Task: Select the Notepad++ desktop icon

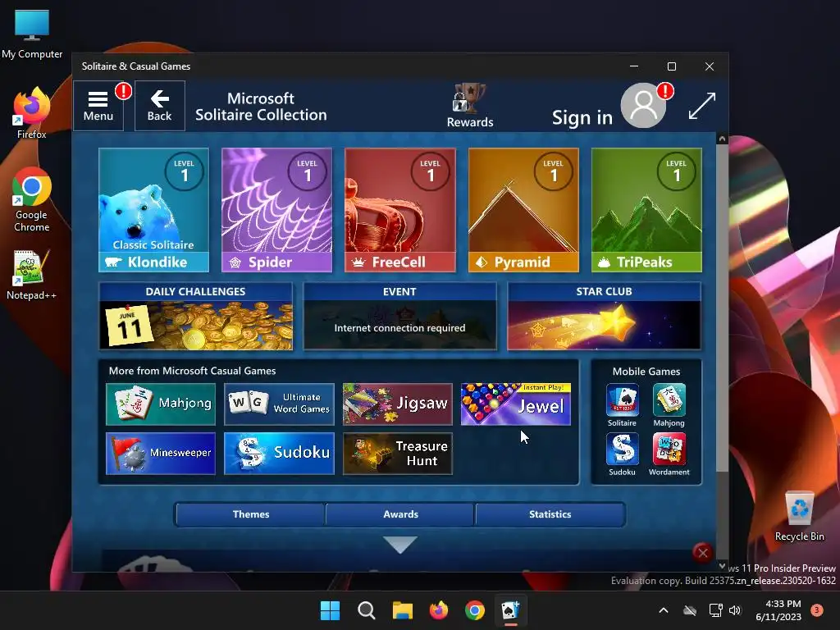Action: pos(31,275)
